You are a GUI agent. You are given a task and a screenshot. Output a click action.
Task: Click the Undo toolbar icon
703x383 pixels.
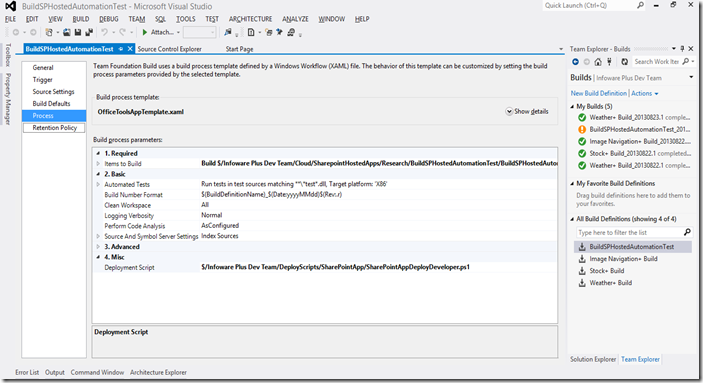click(104, 32)
